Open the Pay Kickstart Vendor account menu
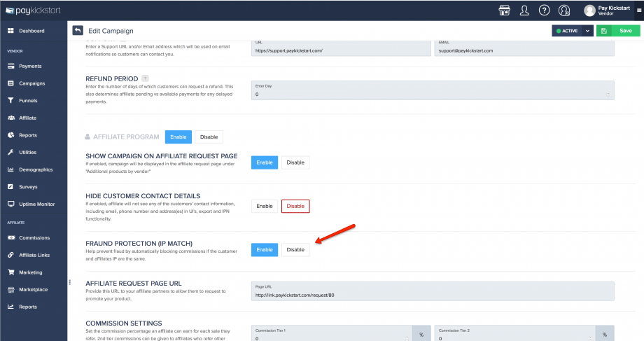644x341 pixels. (x=608, y=10)
